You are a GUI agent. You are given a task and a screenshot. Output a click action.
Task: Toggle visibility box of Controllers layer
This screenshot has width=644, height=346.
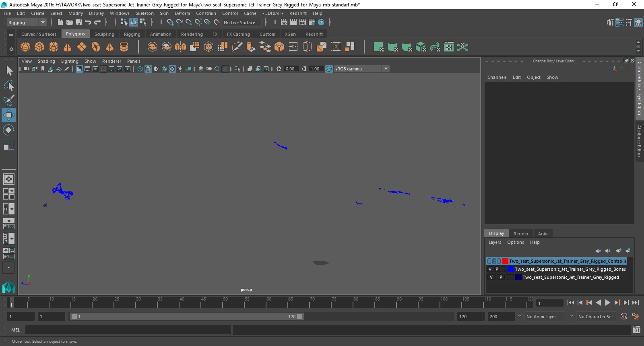point(489,261)
